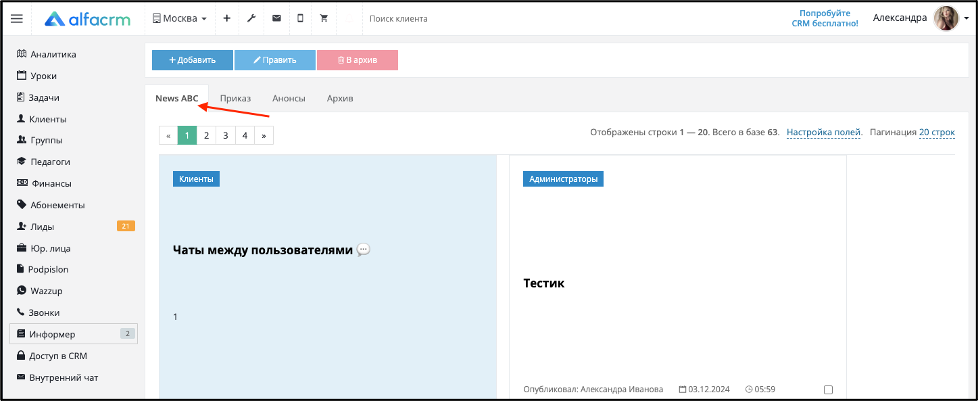This screenshot has height=402, width=979.
Task: Switch to the Анонсы tab
Action: click(x=288, y=98)
